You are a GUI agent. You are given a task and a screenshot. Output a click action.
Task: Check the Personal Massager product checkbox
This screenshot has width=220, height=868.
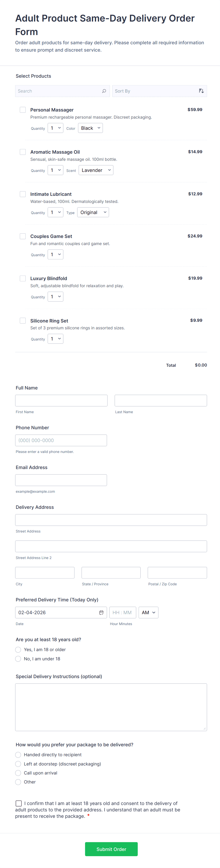(x=23, y=110)
